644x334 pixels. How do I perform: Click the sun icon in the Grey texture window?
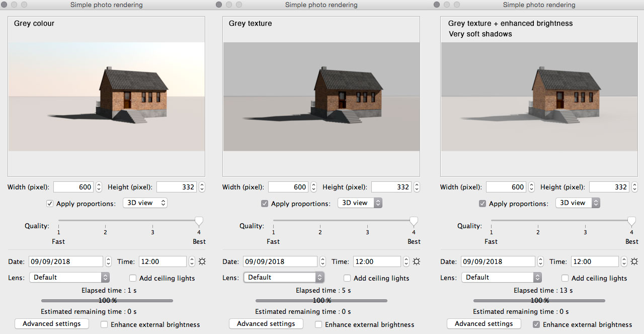click(417, 261)
